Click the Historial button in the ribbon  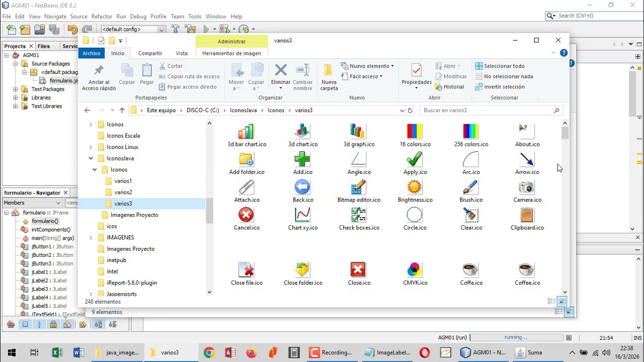coord(449,87)
